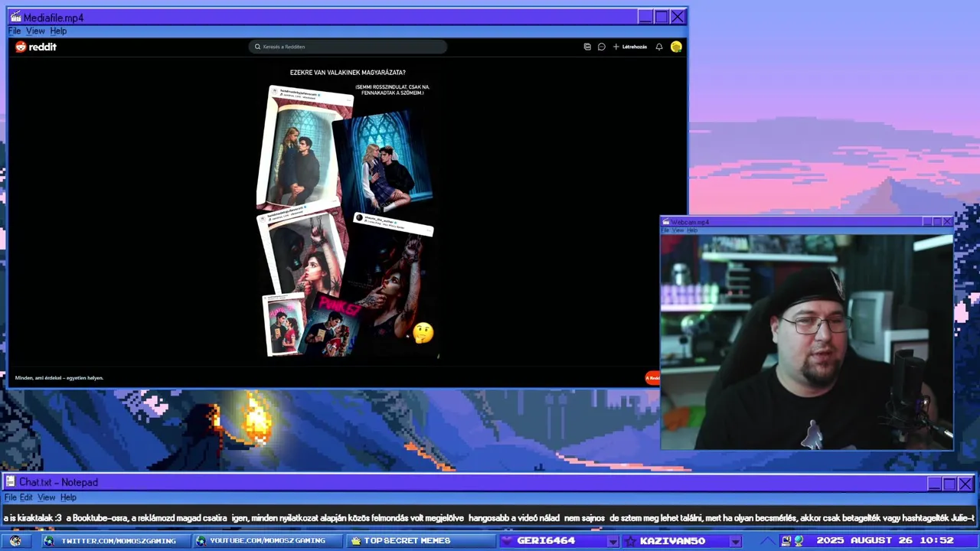This screenshot has height=551, width=980.
Task: Open the Reddit chat bubble icon
Action: click(602, 47)
